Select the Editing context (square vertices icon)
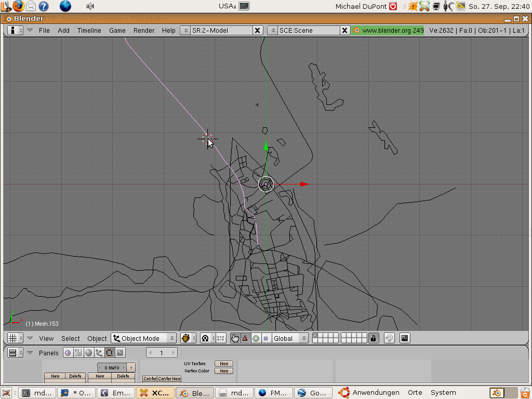This screenshot has width=532, height=399. coord(109,353)
